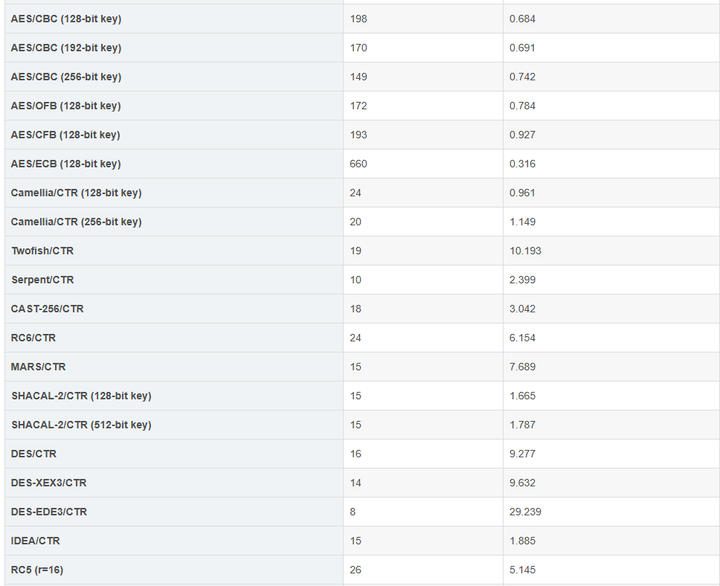This screenshot has width=720, height=586.
Task: Select value 660 in AES/ECB row
Action: [x=358, y=163]
